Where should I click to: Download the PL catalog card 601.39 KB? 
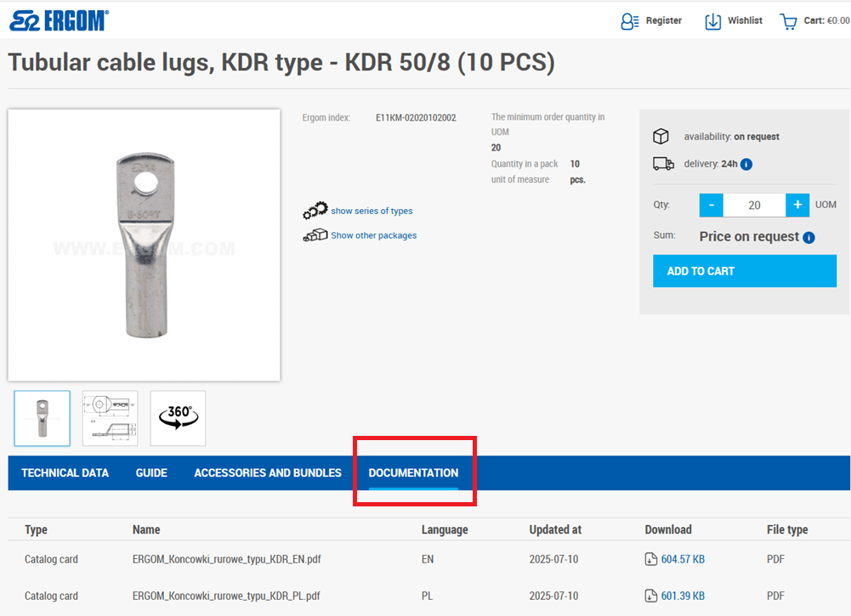(675, 596)
